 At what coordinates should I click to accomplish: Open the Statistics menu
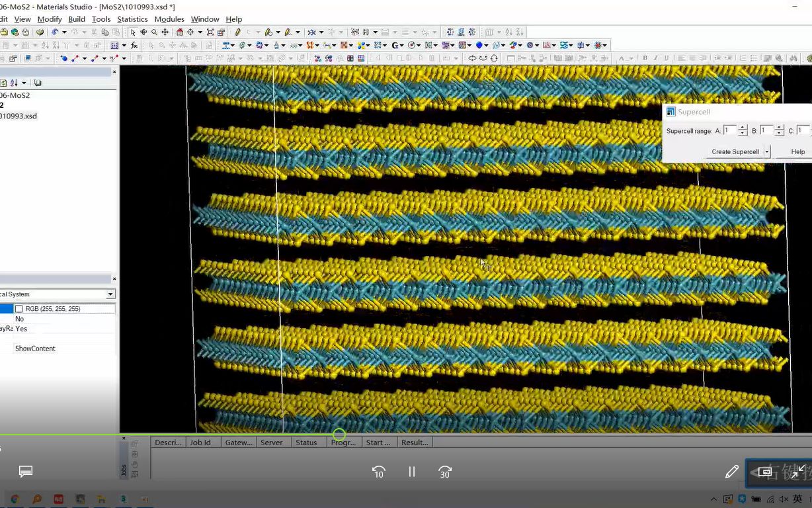[132, 19]
